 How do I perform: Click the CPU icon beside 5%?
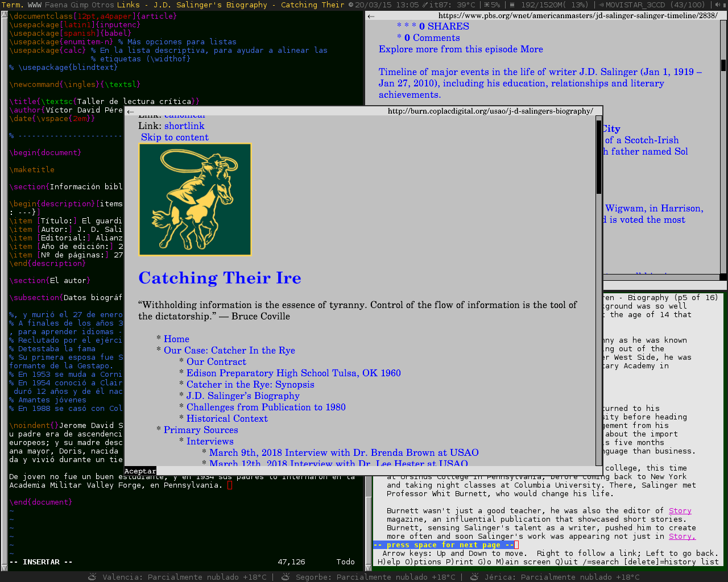click(x=487, y=5)
